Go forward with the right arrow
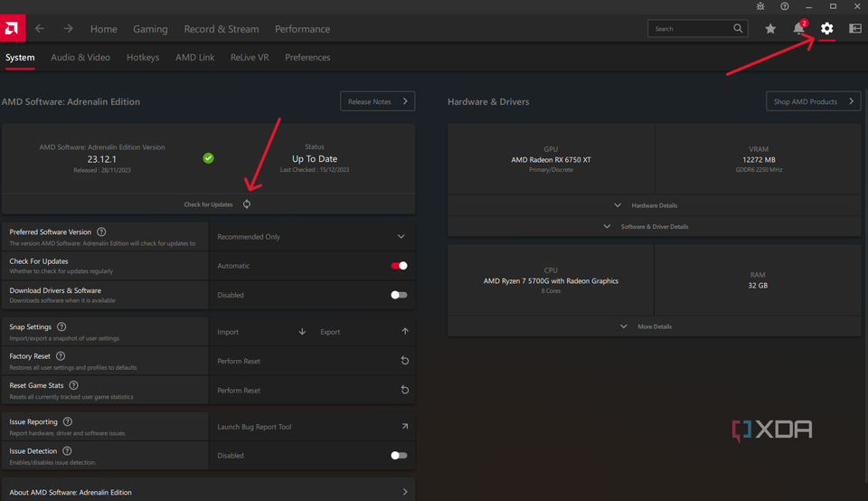The image size is (868, 501). click(x=68, y=28)
